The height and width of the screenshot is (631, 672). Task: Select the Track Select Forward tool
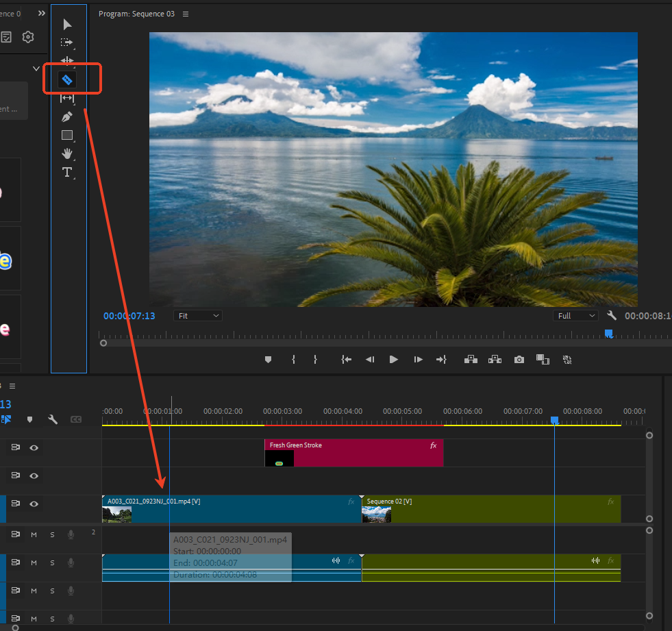point(68,42)
